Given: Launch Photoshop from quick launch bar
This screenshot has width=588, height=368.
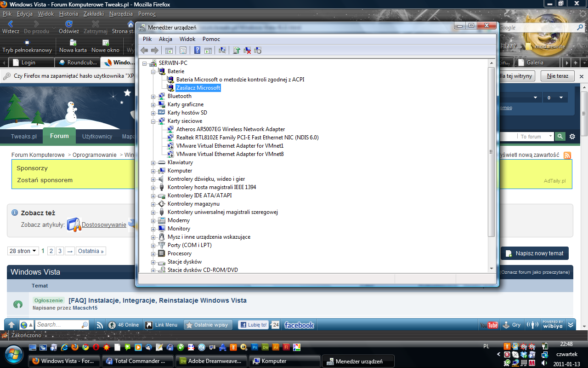Looking at the screenshot, I should [254, 347].
